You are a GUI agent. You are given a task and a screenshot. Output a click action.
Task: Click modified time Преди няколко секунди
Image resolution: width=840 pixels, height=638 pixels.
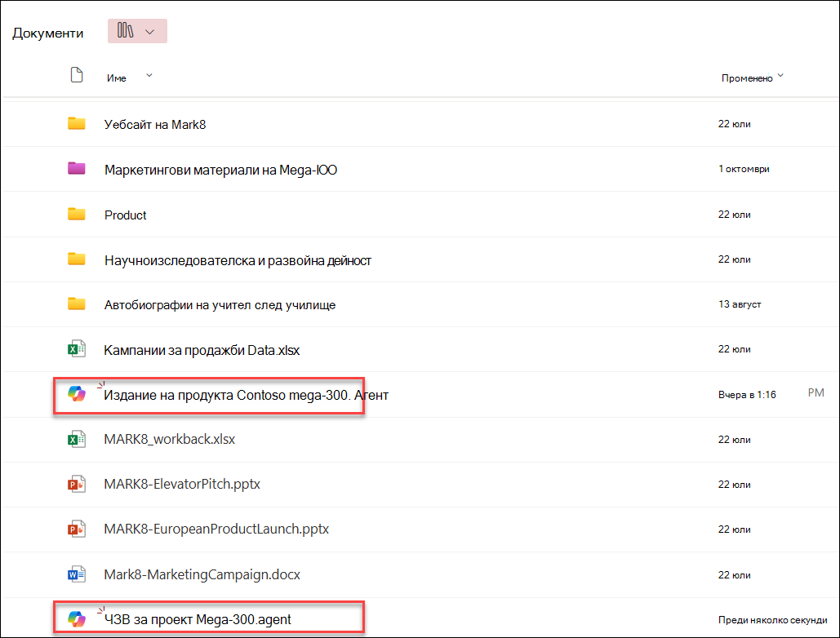773,620
